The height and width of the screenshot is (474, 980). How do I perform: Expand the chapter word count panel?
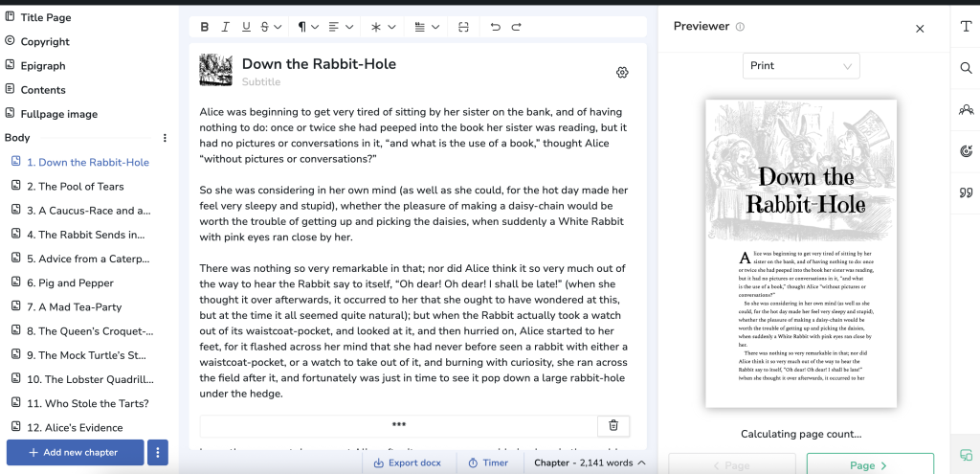coord(589,463)
